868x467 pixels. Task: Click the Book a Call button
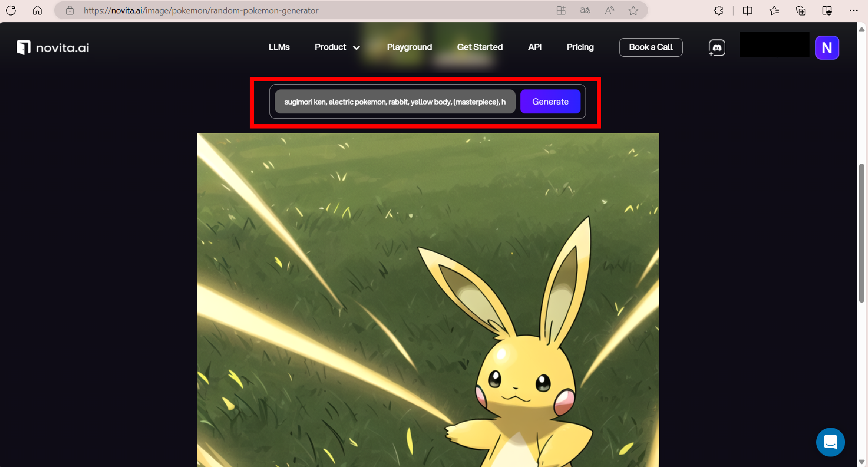point(650,47)
